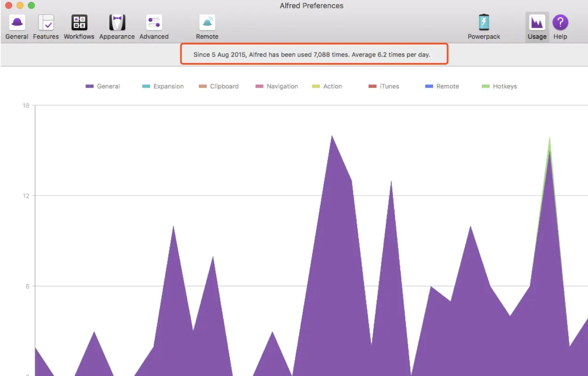Open the Advanced preferences pane
588x376 pixels.
click(x=154, y=27)
